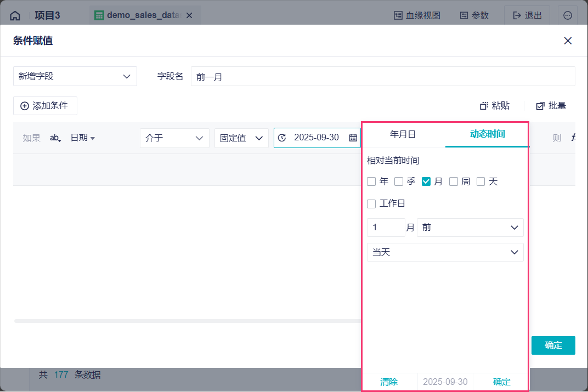Go to the home icon
This screenshot has height=392, width=588.
pyautogui.click(x=15, y=16)
